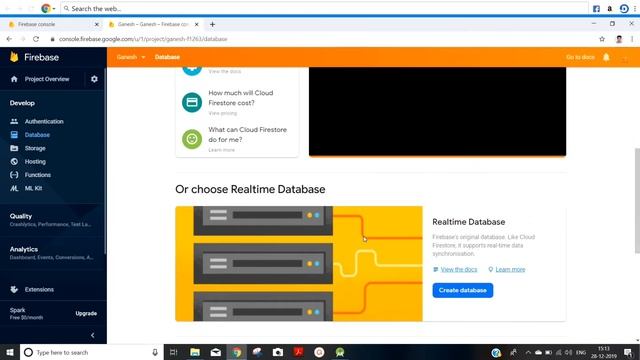Click the green smiley Firestore icon
Viewport: 640px width, 360px height.
(x=192, y=139)
